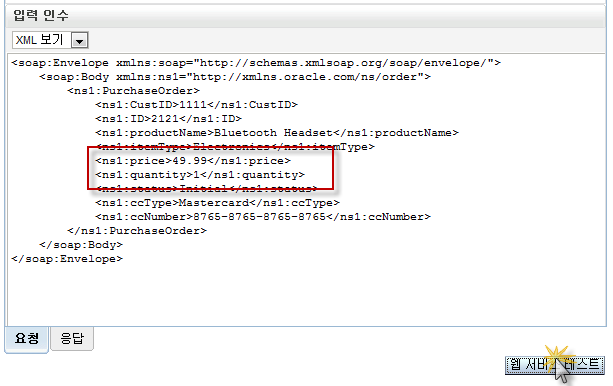Click the ns1:quantity 1 line

point(200,175)
